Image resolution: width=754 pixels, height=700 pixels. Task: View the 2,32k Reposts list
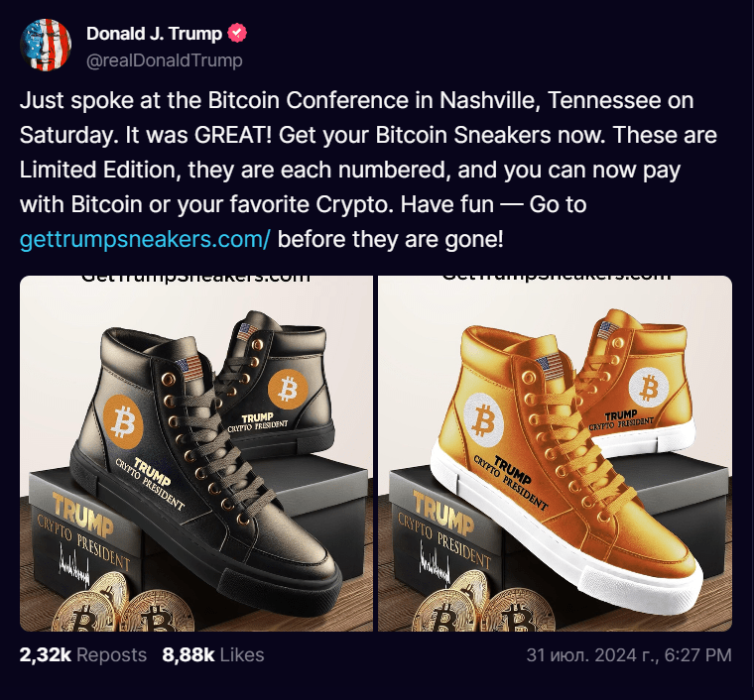(x=83, y=654)
